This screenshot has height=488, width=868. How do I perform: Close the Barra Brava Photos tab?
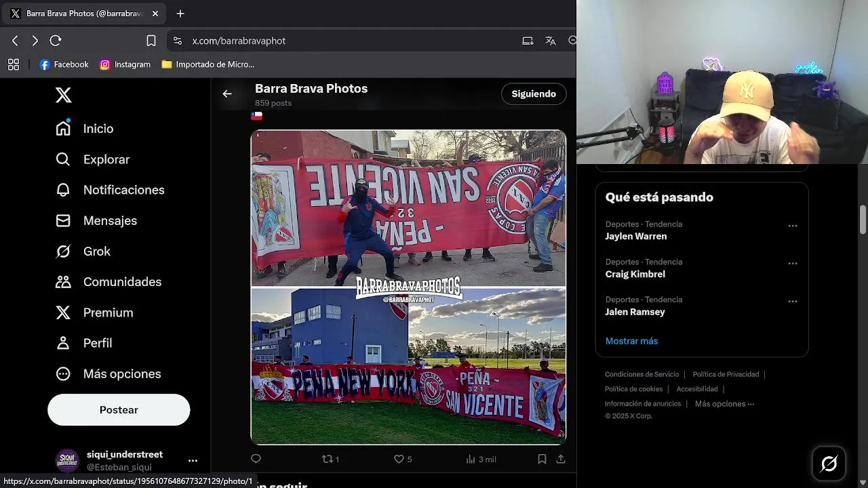click(x=155, y=14)
